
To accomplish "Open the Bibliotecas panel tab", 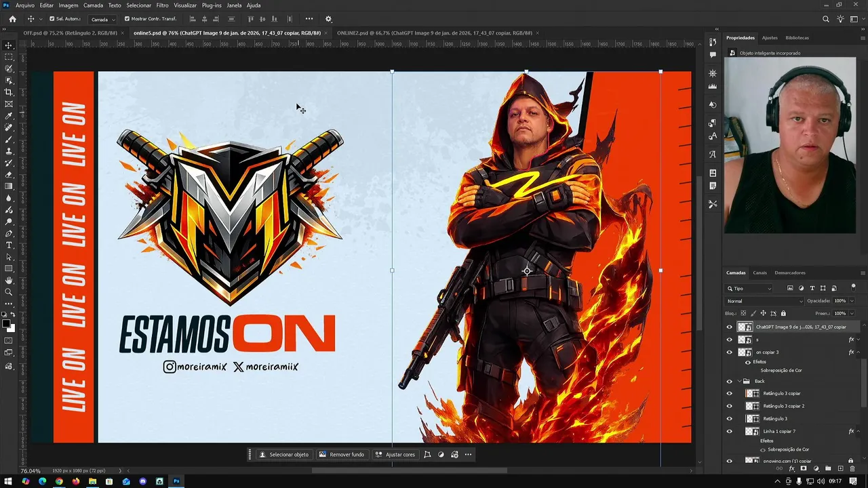I will click(797, 37).
